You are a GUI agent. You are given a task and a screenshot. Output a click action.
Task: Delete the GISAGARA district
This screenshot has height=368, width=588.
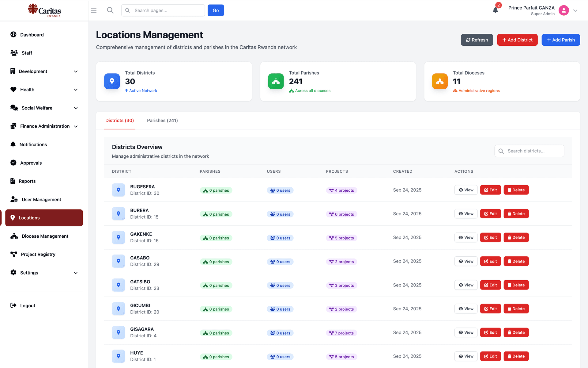click(516, 332)
